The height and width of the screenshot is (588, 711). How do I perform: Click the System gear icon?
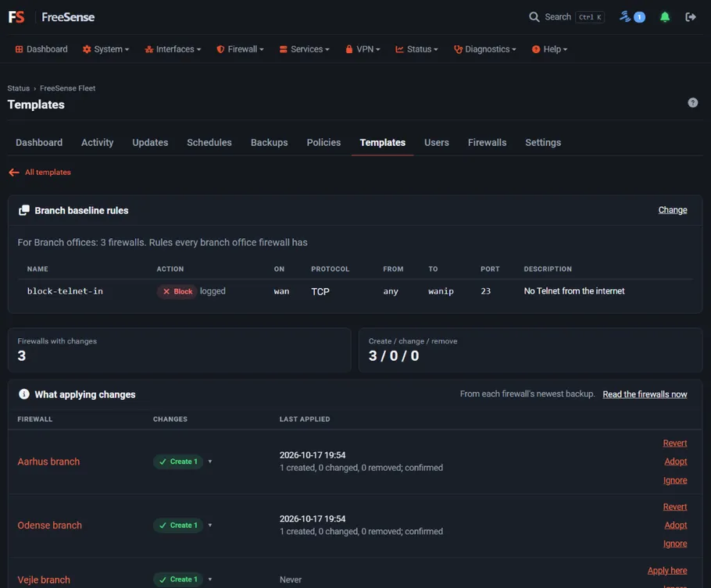[x=87, y=49]
